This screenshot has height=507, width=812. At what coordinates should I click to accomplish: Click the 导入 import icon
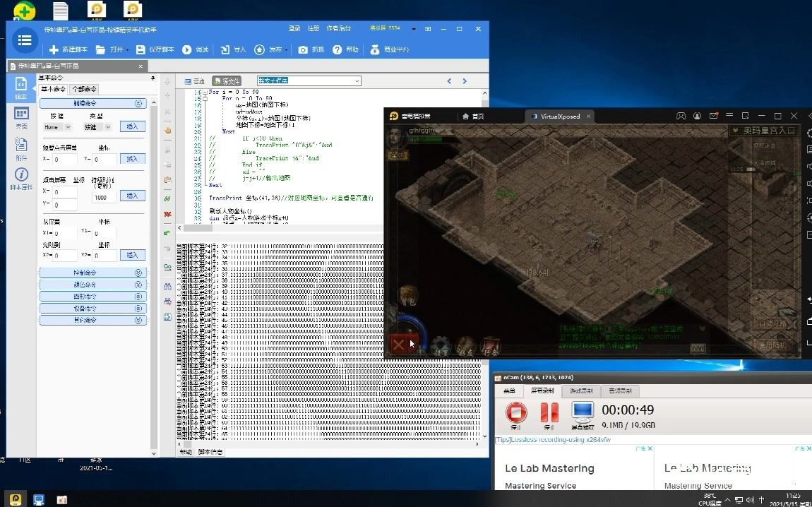click(225, 49)
